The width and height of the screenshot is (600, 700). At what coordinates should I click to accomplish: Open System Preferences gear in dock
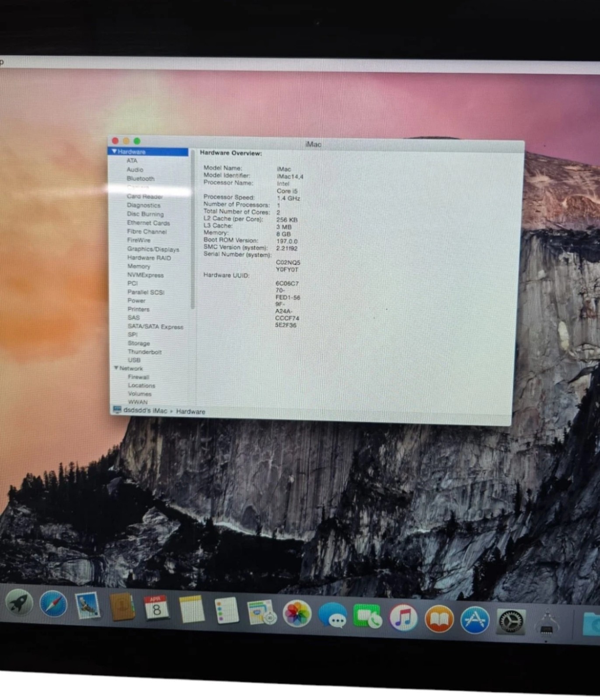pos(511,621)
